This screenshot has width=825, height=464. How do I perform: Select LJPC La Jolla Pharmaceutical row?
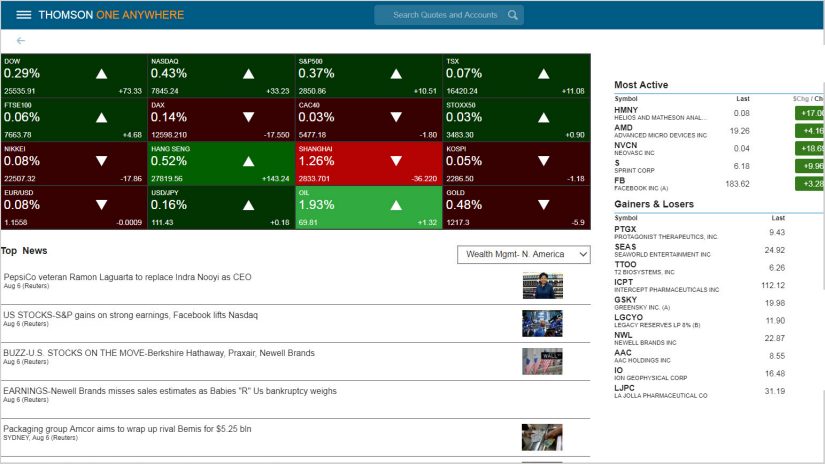pyautogui.click(x=700, y=391)
